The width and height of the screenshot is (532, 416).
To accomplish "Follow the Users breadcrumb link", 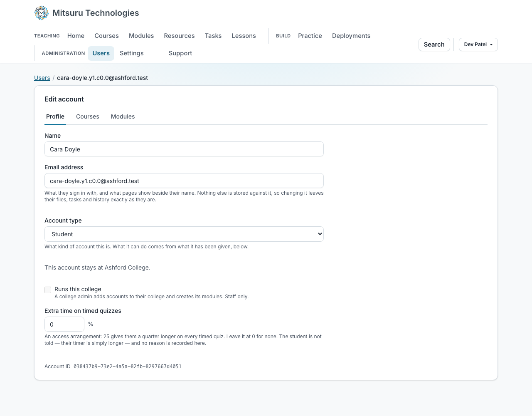I will click(x=42, y=78).
